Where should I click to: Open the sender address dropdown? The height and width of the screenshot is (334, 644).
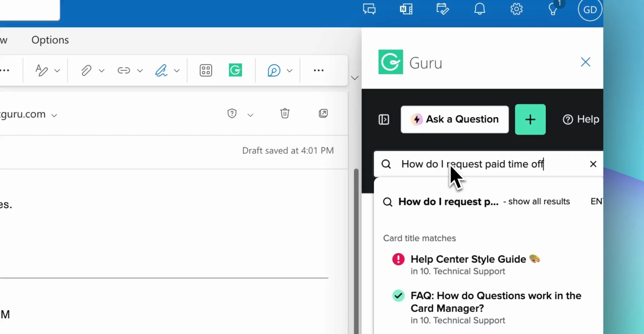pos(54,115)
